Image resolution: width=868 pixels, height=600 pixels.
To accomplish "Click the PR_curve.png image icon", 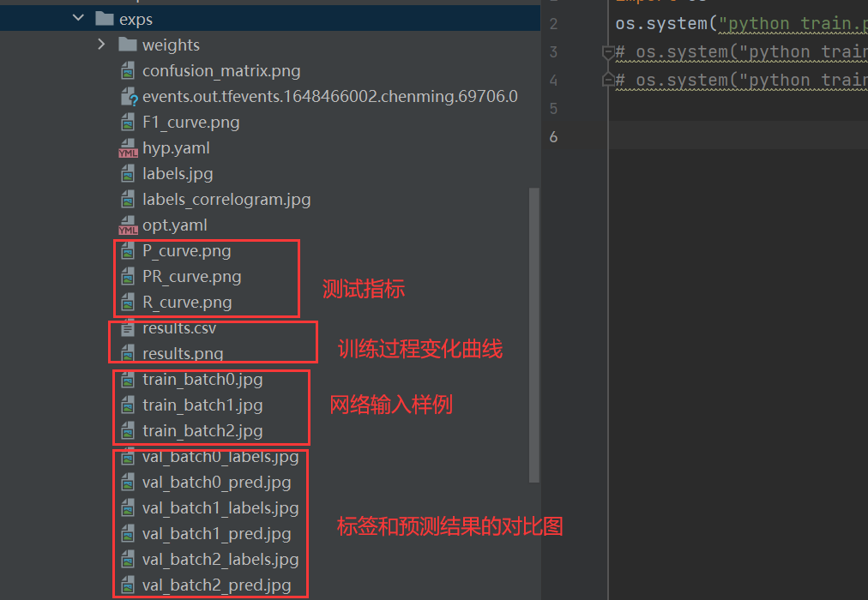I will coord(128,276).
